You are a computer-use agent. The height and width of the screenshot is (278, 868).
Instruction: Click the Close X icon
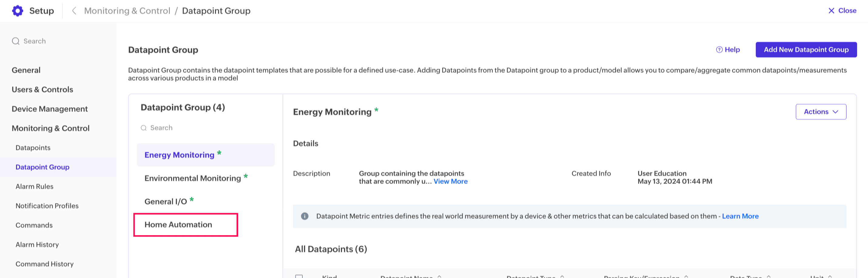pos(831,11)
